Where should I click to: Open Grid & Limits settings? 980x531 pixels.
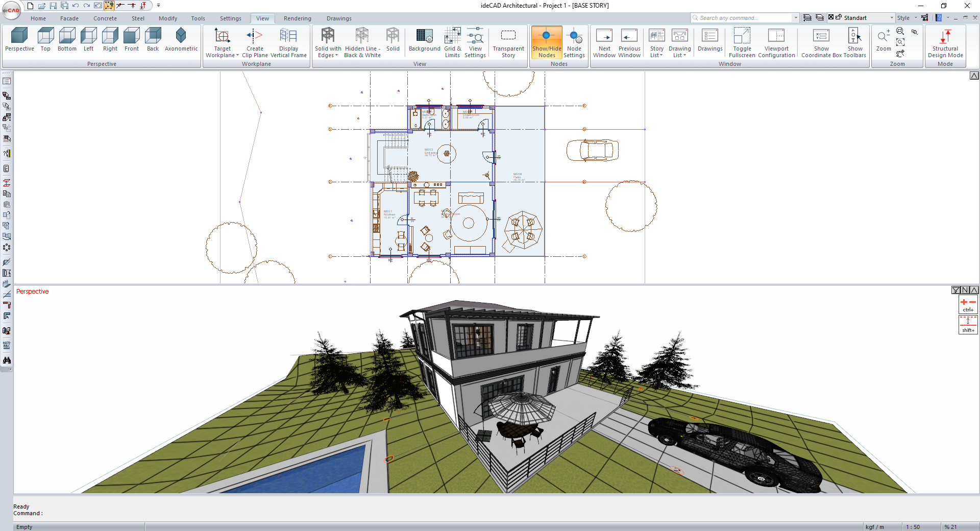pyautogui.click(x=452, y=43)
